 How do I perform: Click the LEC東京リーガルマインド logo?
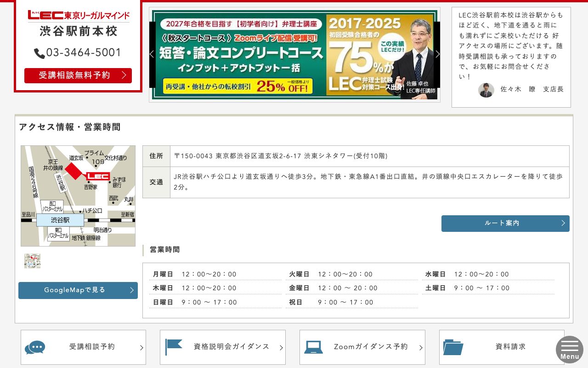pyautogui.click(x=79, y=15)
